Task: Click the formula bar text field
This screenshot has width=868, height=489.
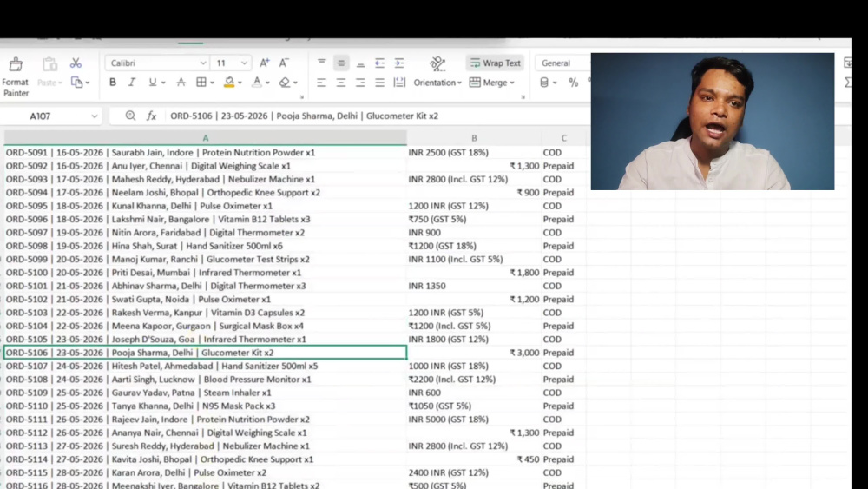Action: (377, 116)
